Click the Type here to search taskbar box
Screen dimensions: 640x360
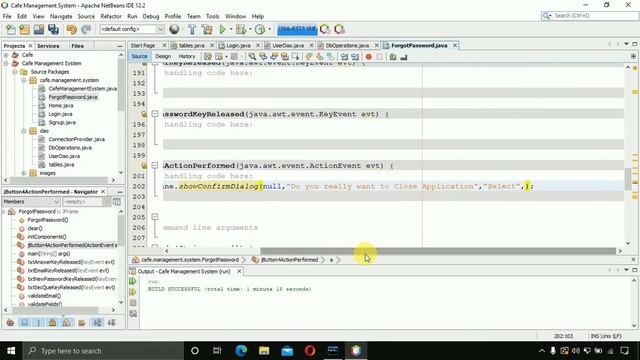click(102, 351)
